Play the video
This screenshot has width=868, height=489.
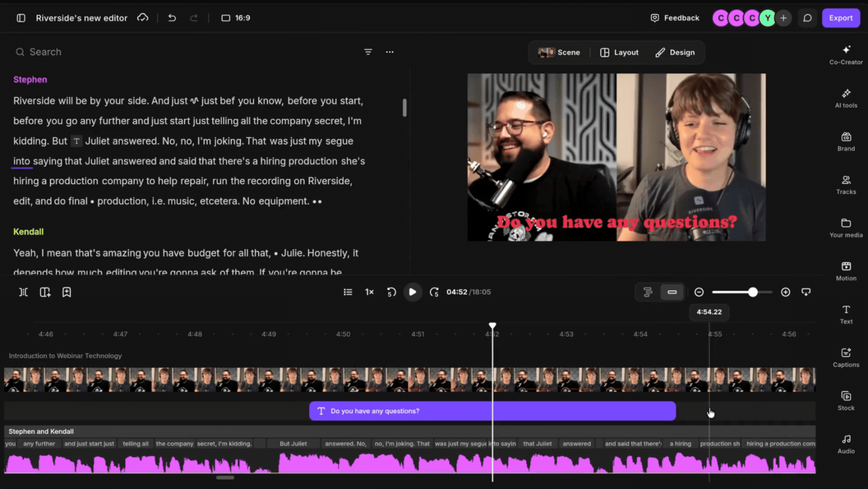coord(412,292)
